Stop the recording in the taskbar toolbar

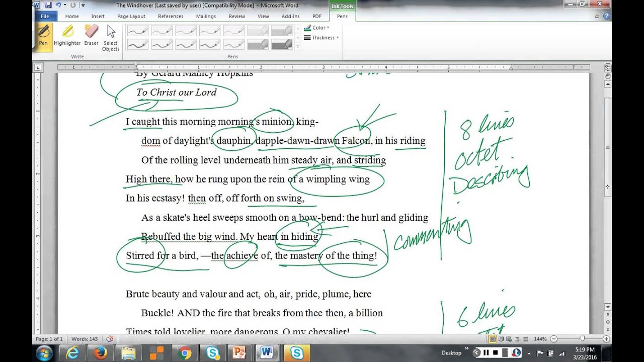point(496,352)
